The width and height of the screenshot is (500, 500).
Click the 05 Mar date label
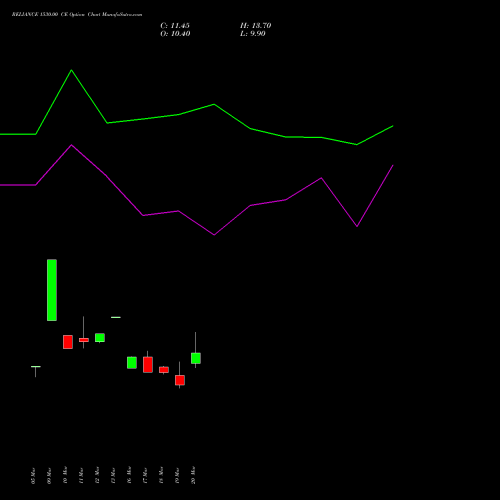click(33, 476)
